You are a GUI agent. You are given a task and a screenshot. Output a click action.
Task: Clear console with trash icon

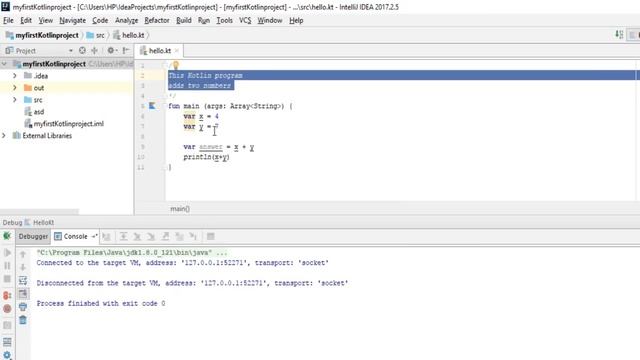coord(23,320)
